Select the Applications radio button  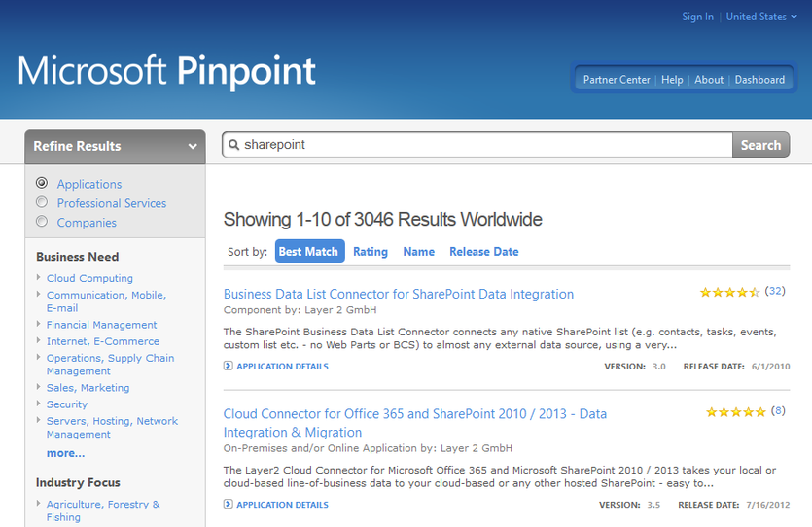pyautogui.click(x=42, y=183)
